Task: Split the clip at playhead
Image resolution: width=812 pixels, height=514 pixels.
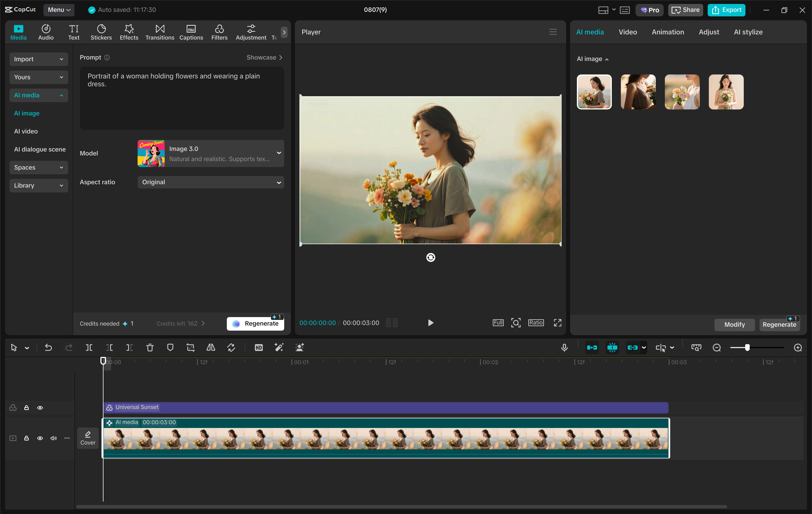Action: [x=89, y=347]
